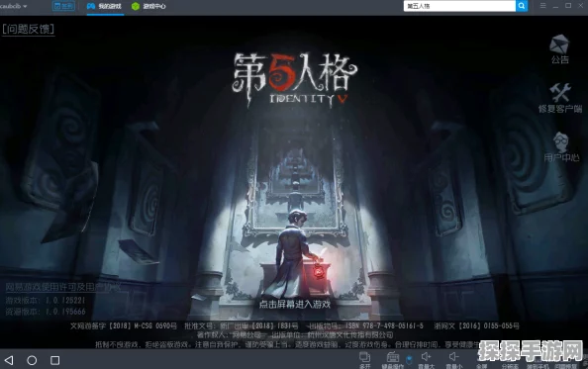
Task: Click 点击屏幕进入游戏 to enter game
Action: [295, 304]
